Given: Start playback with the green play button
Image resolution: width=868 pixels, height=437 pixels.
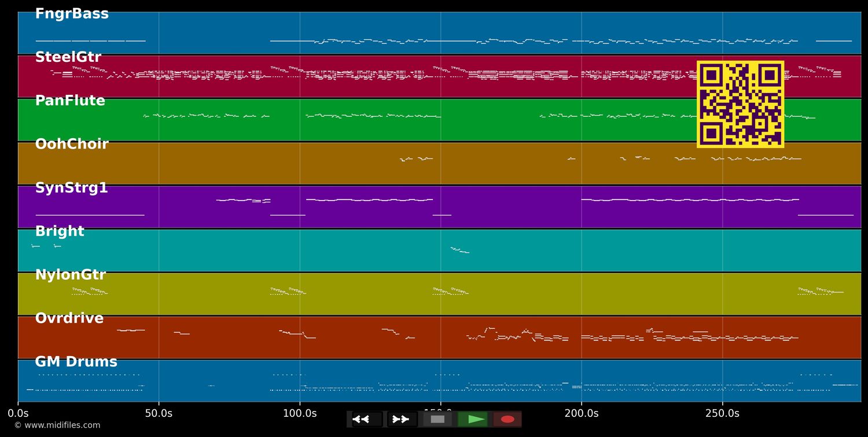Looking at the screenshot, I should click(473, 419).
